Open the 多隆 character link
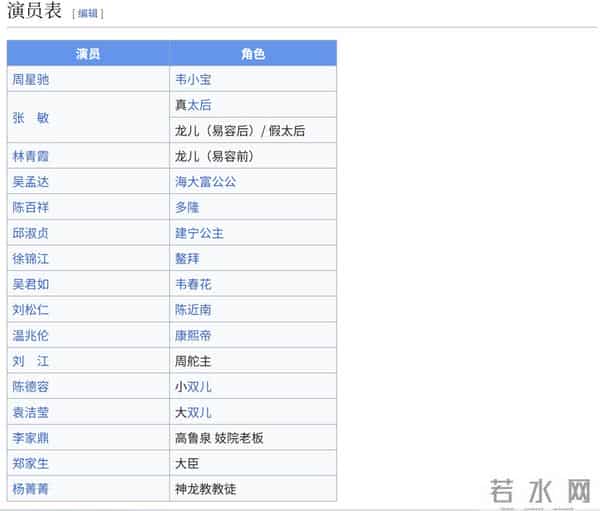The width and height of the screenshot is (600, 511). 187,207
